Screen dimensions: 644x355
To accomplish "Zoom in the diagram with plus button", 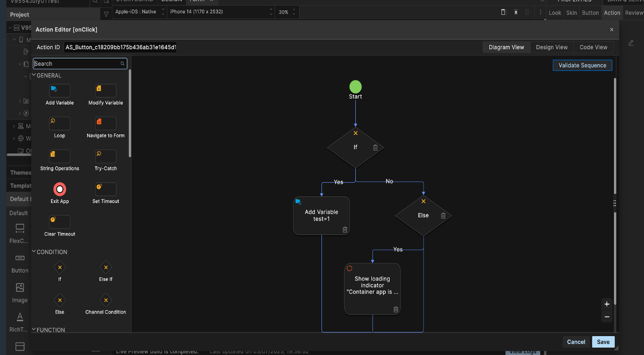I will [x=607, y=304].
